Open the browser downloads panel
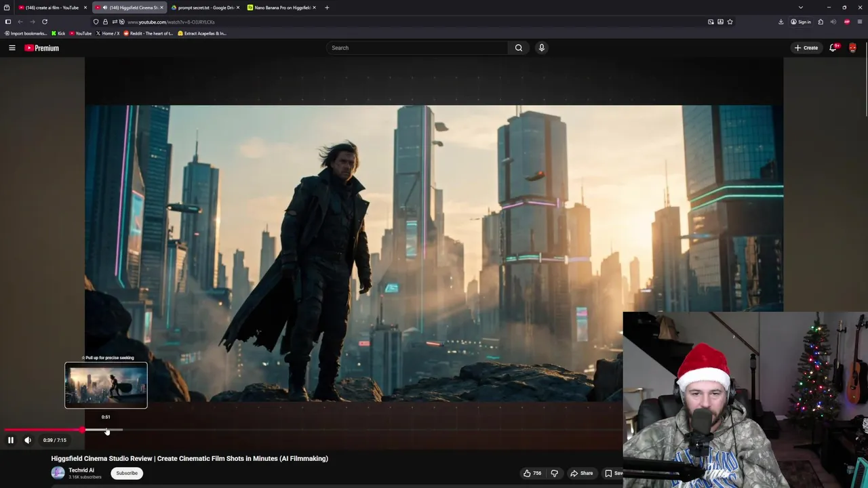Screen dimensions: 868x488 click(x=781, y=22)
